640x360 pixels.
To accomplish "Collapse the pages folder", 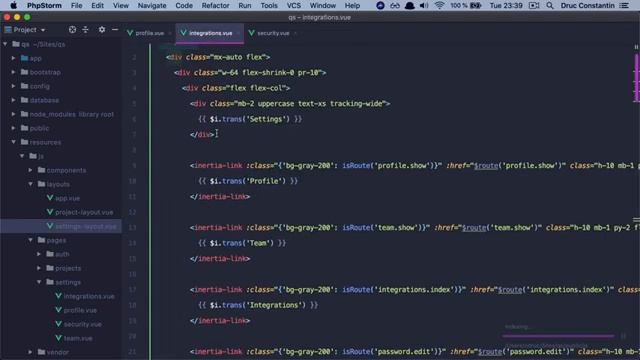I will 31,240.
